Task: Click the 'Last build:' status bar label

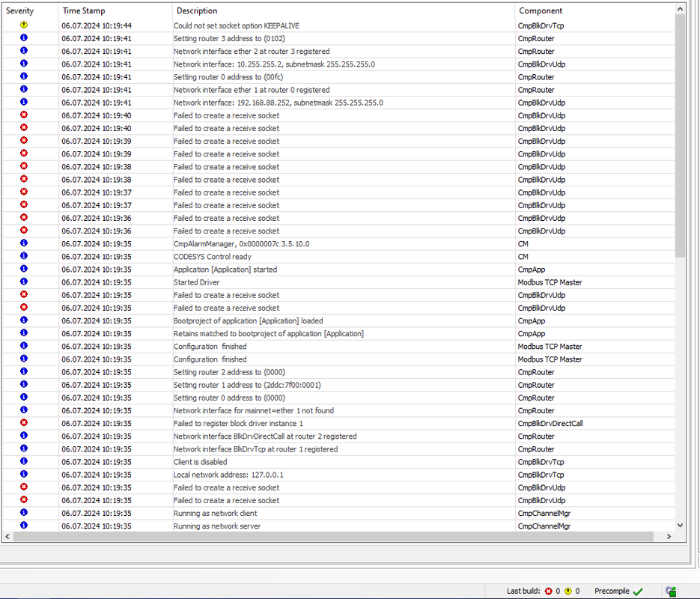Action: pos(523,591)
